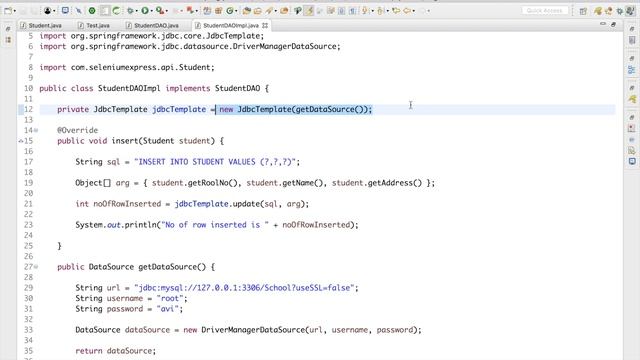Click the Run with red toolbox icon
This screenshot has height=360, width=640.
[x=159, y=11]
